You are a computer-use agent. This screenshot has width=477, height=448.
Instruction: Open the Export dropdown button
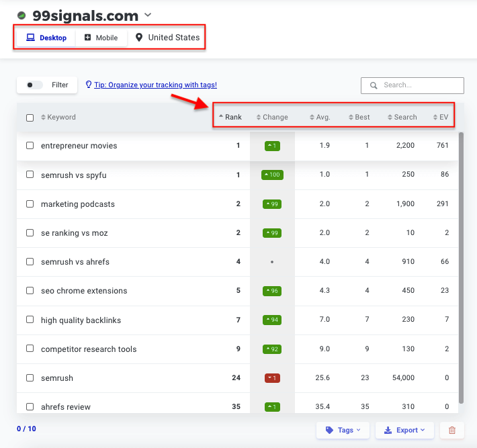404,430
